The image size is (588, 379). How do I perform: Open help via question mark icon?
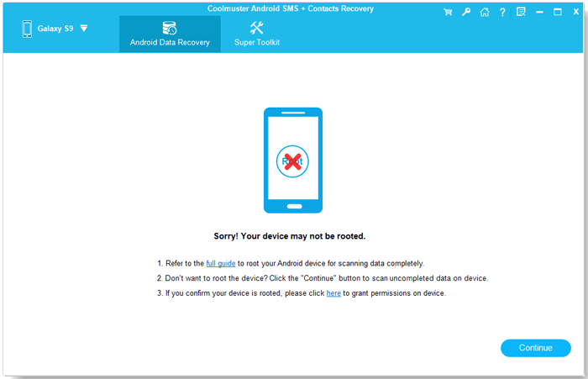[502, 13]
